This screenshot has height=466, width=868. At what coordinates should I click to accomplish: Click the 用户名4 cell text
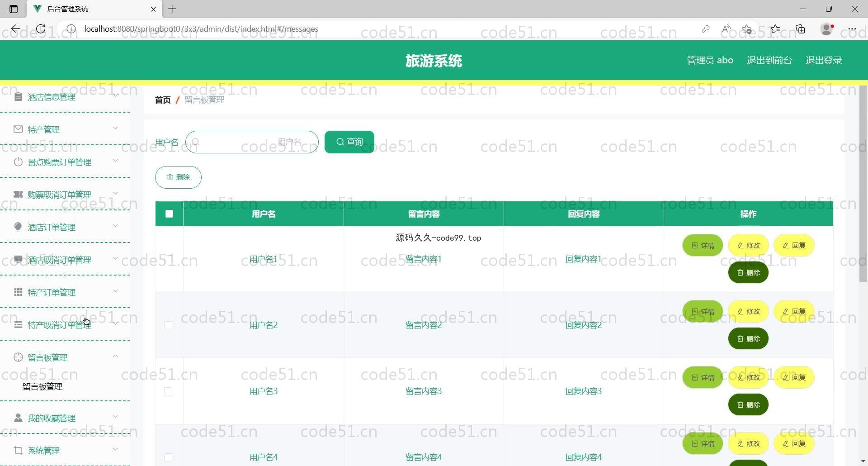tap(264, 457)
